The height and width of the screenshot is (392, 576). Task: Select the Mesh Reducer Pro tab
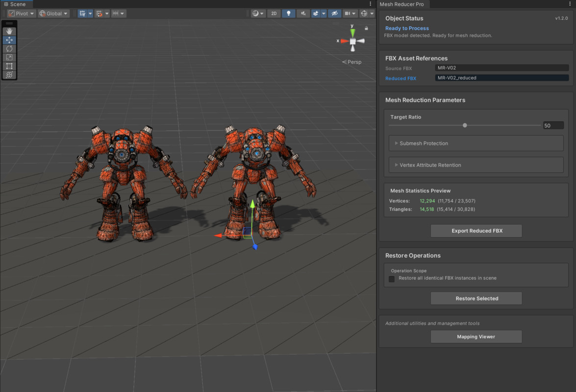point(401,4)
